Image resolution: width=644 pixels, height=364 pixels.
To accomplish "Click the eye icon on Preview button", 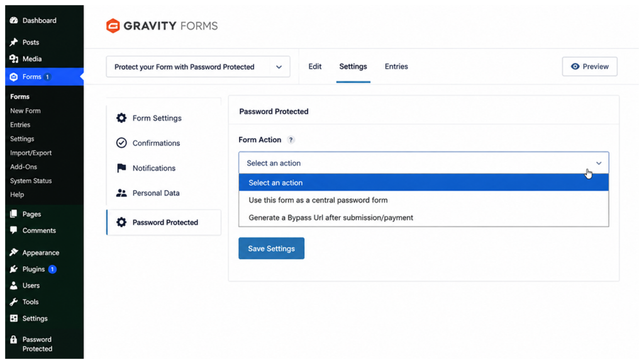I will (575, 66).
